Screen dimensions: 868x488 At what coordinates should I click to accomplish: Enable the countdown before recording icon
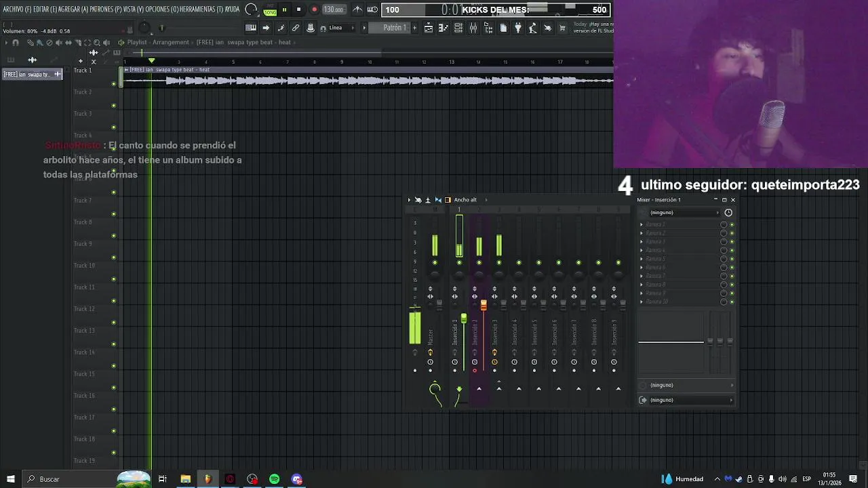click(372, 9)
